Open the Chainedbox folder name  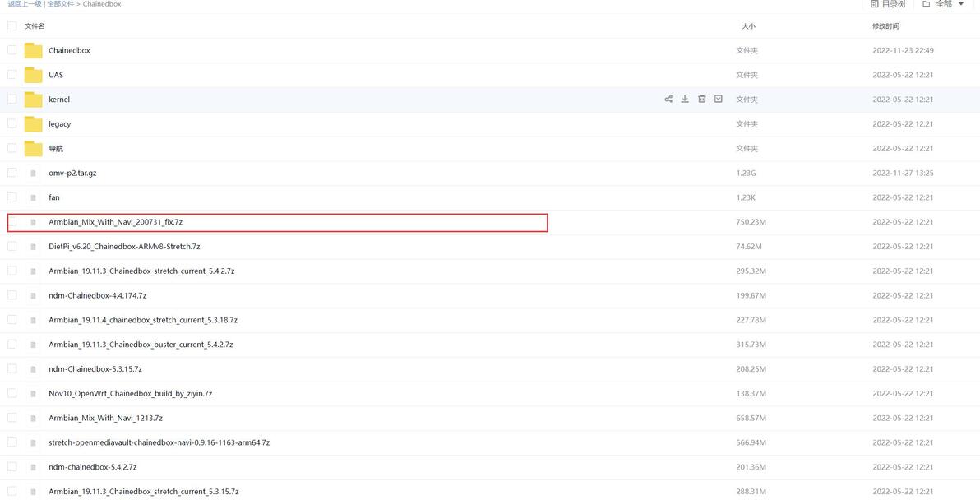[x=69, y=50]
